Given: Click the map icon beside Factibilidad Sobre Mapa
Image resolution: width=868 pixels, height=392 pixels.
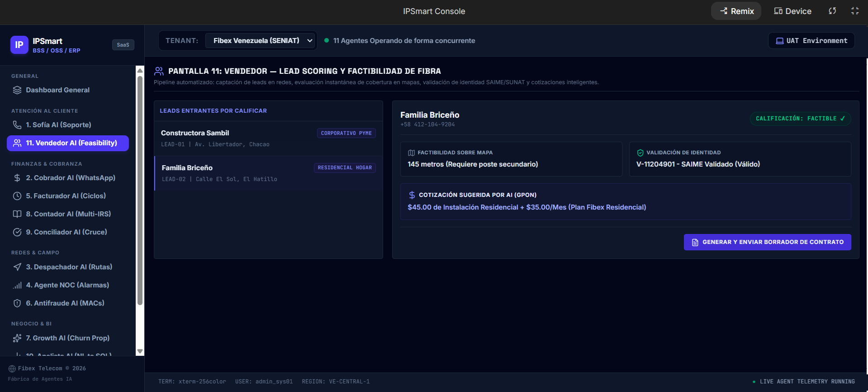Looking at the screenshot, I should (x=411, y=153).
